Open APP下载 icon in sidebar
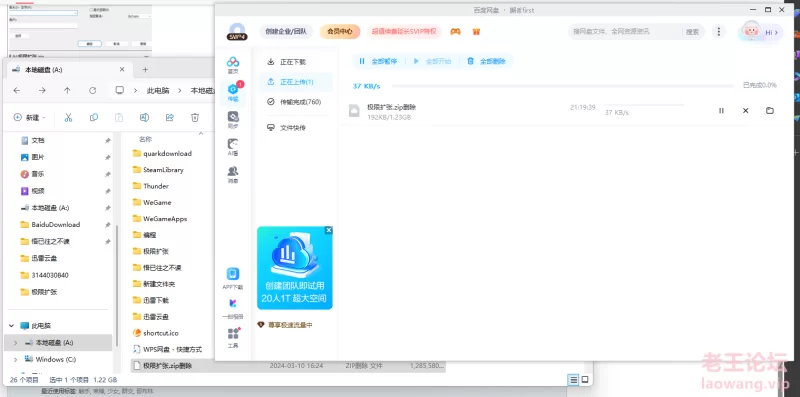 [233, 279]
